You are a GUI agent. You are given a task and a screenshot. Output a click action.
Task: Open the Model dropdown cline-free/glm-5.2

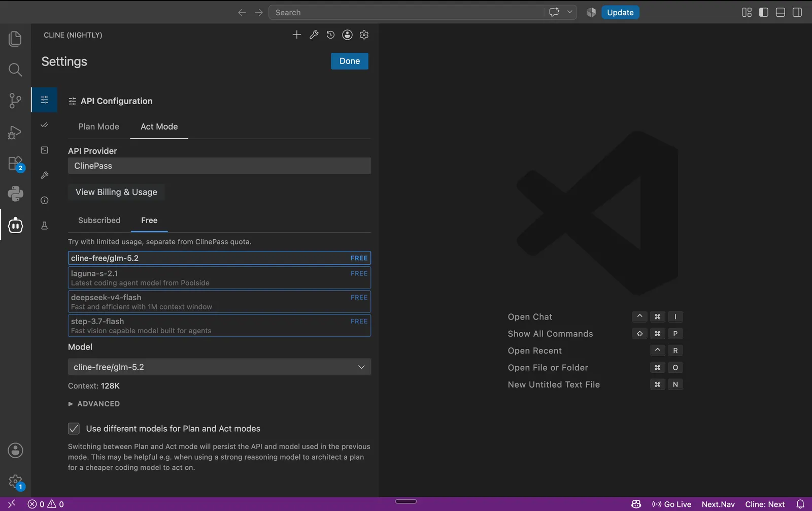pos(219,367)
